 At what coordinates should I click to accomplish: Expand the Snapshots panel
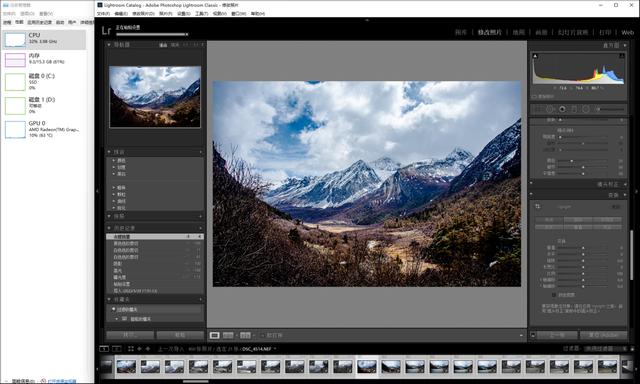point(109,216)
